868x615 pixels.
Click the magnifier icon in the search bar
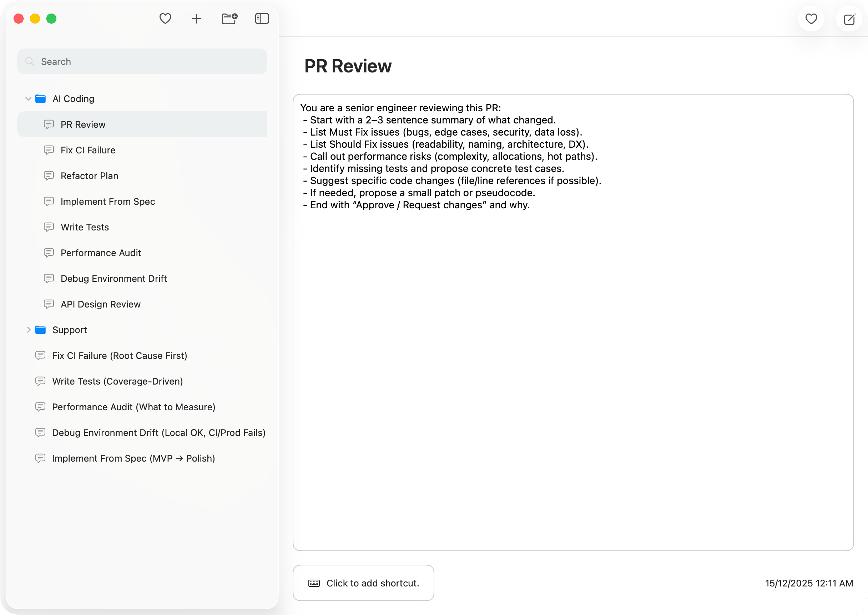tap(30, 61)
